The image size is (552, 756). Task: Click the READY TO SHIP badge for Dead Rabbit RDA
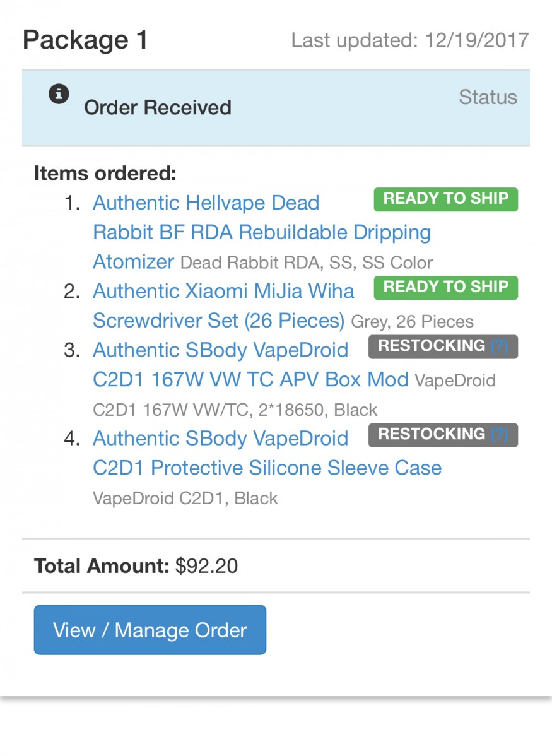tap(445, 199)
